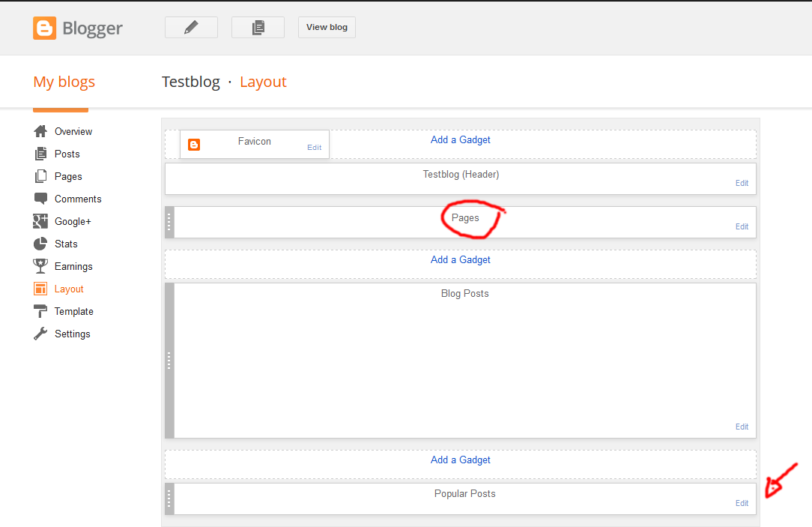Click the Settings wrench icon

40,334
